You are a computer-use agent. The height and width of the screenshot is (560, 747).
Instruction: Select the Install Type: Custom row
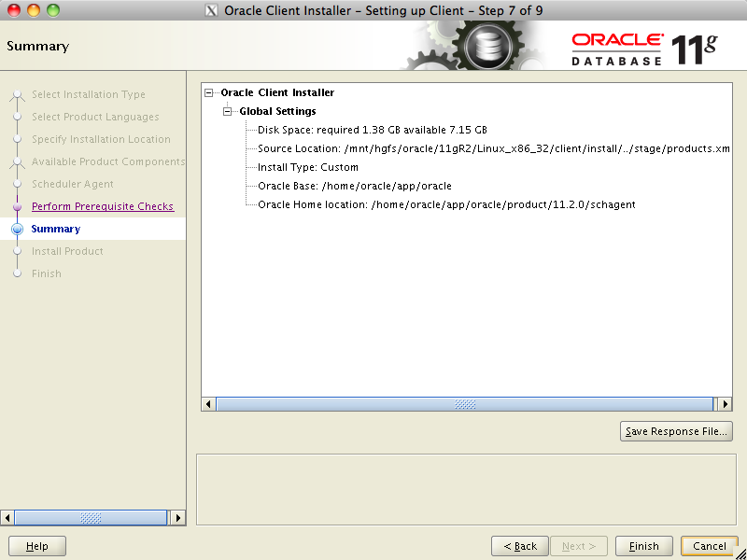click(308, 167)
